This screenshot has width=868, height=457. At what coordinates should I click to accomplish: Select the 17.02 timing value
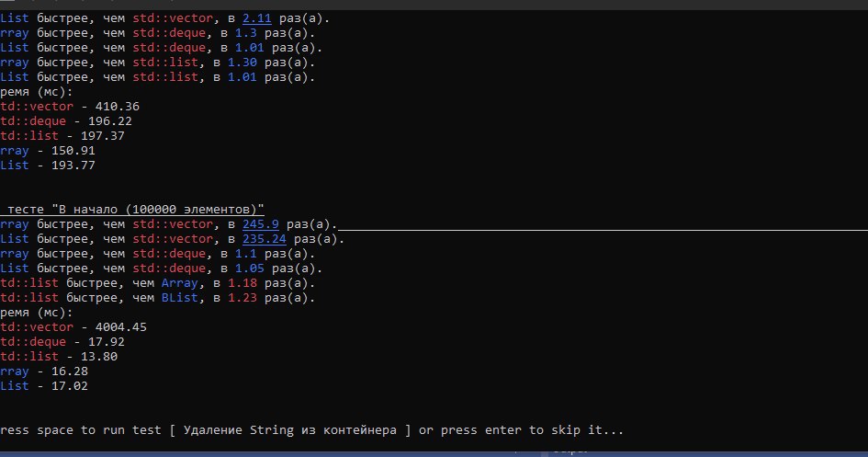coord(70,385)
